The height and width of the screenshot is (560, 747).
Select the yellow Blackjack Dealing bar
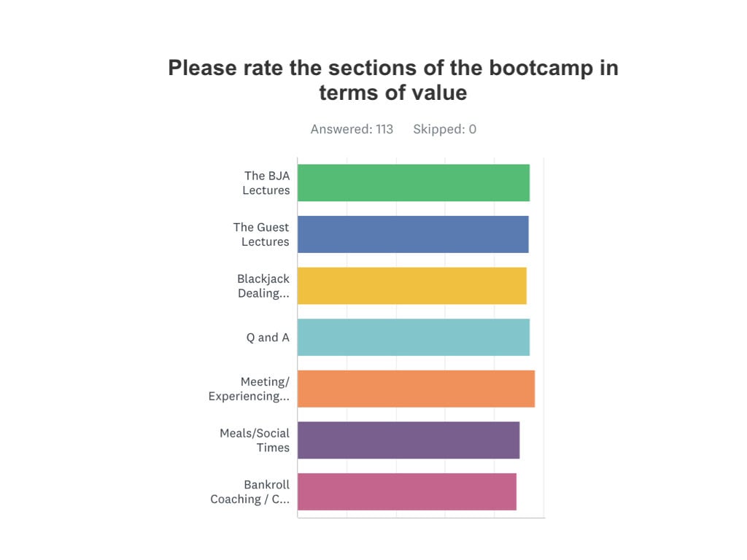point(412,286)
